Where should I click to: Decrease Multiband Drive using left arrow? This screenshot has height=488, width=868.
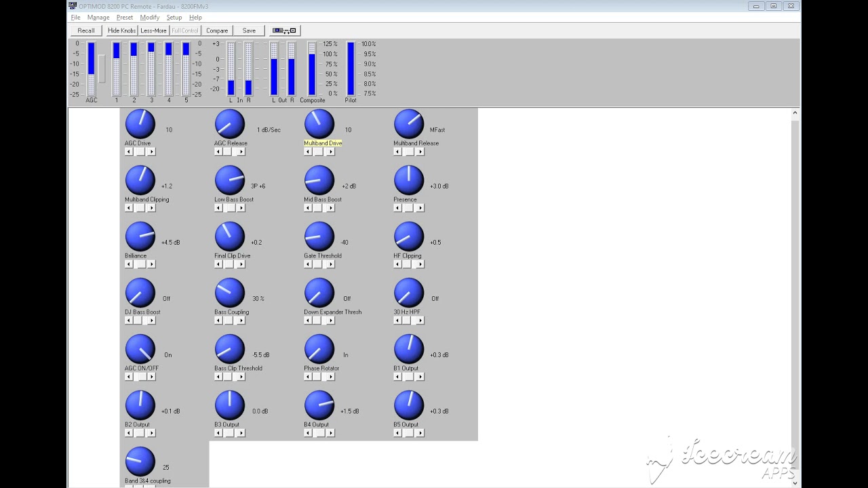point(308,152)
